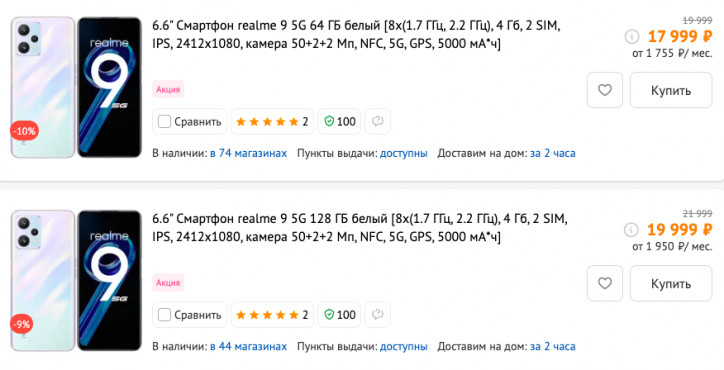Viewport: 724px width, 370px height.
Task: Open comments icon for 64 ГБ model
Action: point(378,121)
